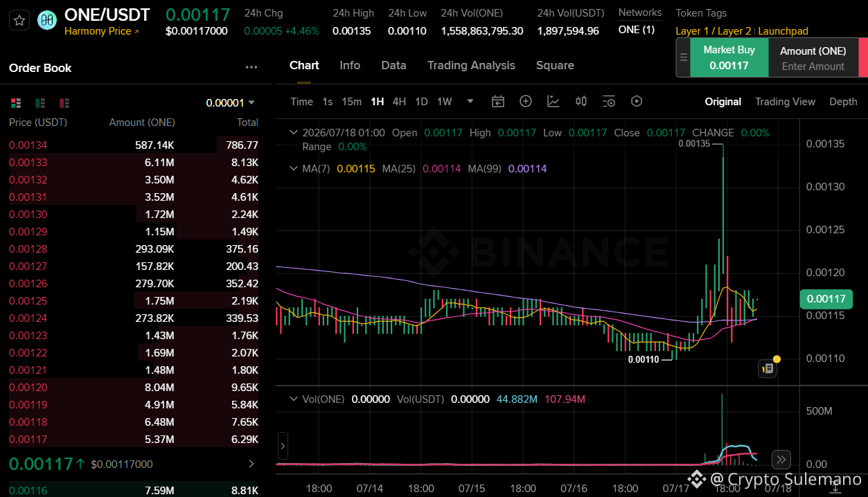Viewport: 868px width, 497px height.
Task: Click the MA(99) 0.00114 indicator label
Action: coord(507,168)
